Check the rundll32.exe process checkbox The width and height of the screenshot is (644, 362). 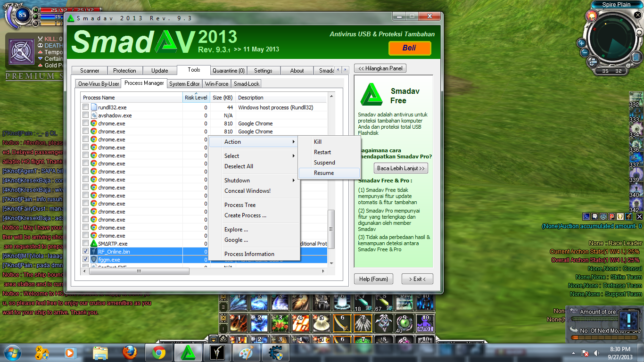click(x=85, y=107)
